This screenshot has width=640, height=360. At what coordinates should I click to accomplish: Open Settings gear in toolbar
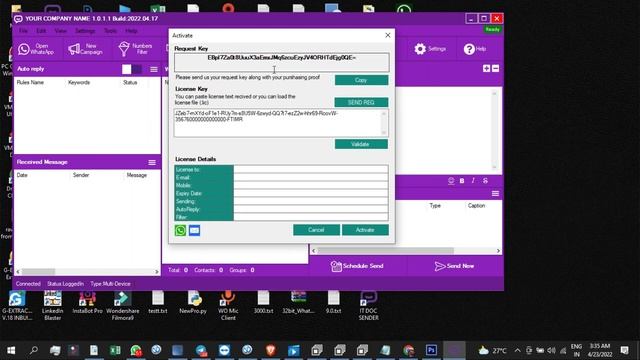(430, 49)
